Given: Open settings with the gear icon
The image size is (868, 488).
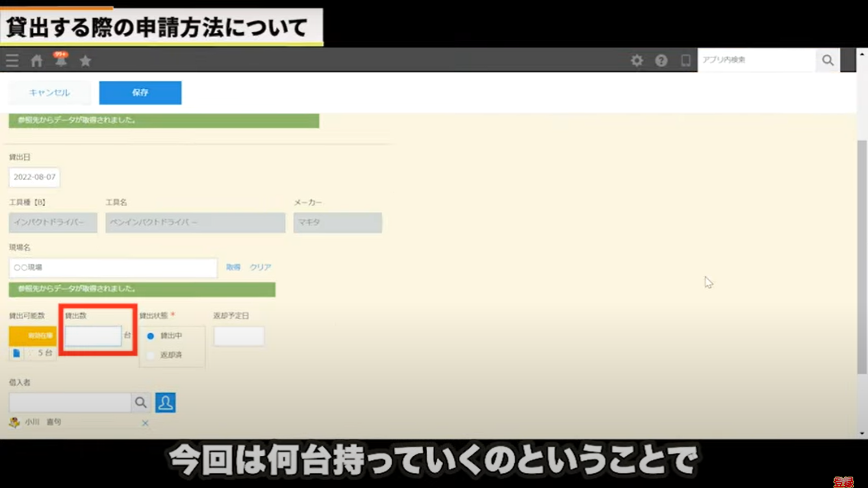Looking at the screenshot, I should point(637,60).
